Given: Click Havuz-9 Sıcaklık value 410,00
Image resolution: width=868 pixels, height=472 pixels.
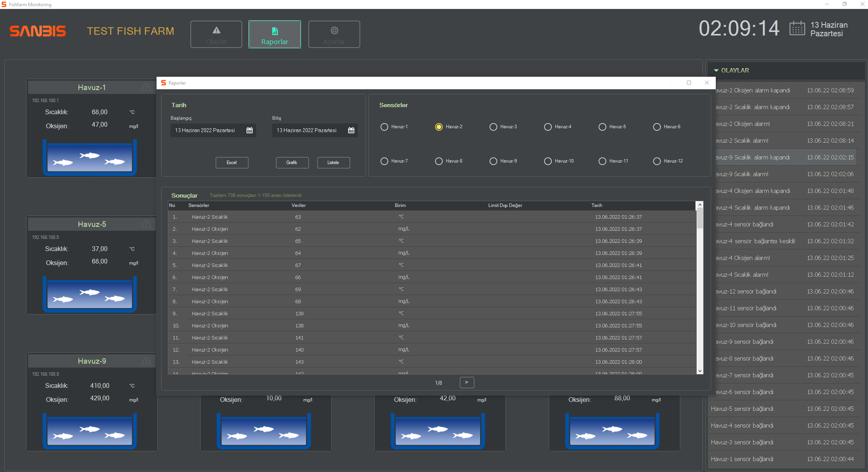Looking at the screenshot, I should [x=100, y=385].
